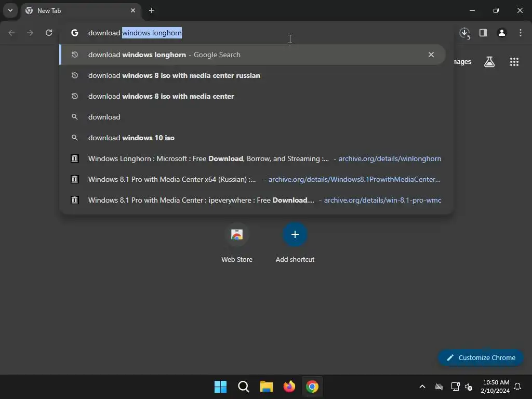Open the tab search dropdown arrow
Viewport: 532px width, 399px height.
10,10
